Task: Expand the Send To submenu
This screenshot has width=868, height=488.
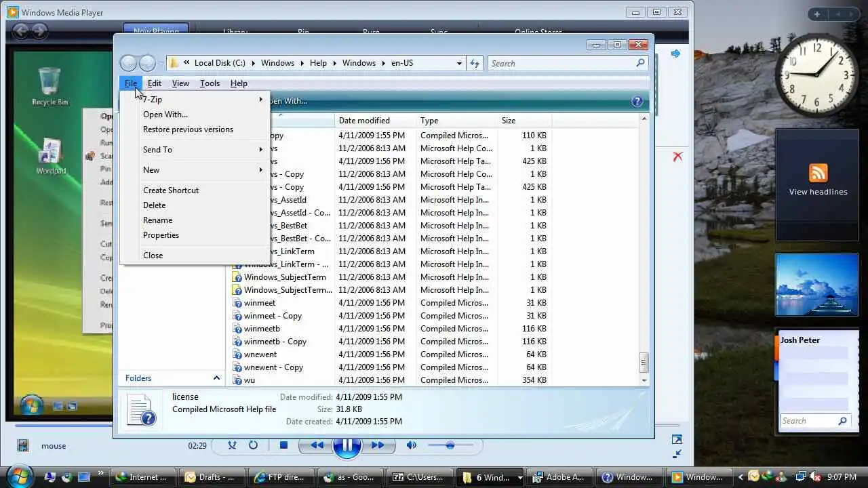Action: (260, 150)
